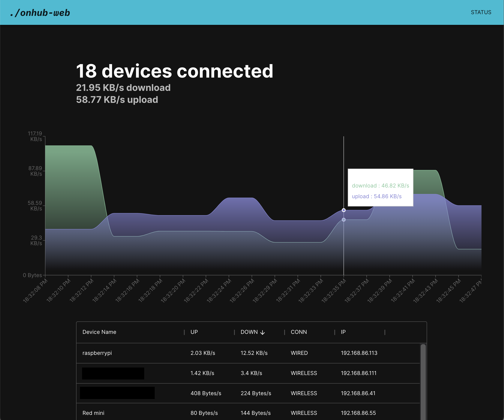Screen dimensions: 504x420
Task: Click the column resize handle after IP
Action: tap(385, 332)
